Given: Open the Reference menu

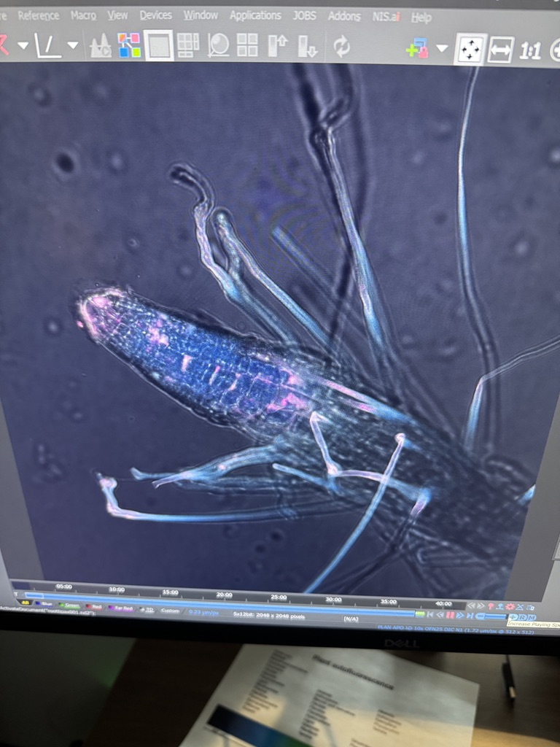Looking at the screenshot, I should click(38, 16).
